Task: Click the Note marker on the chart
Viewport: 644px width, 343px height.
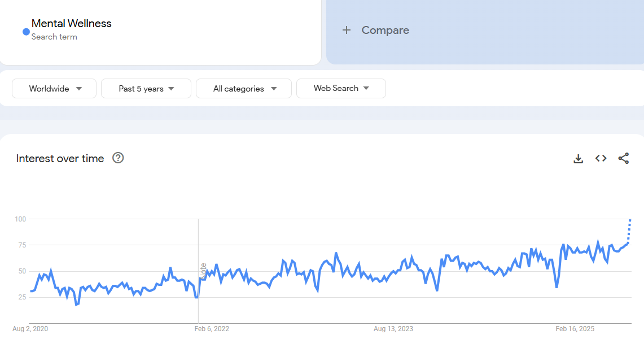Action: 203,270
